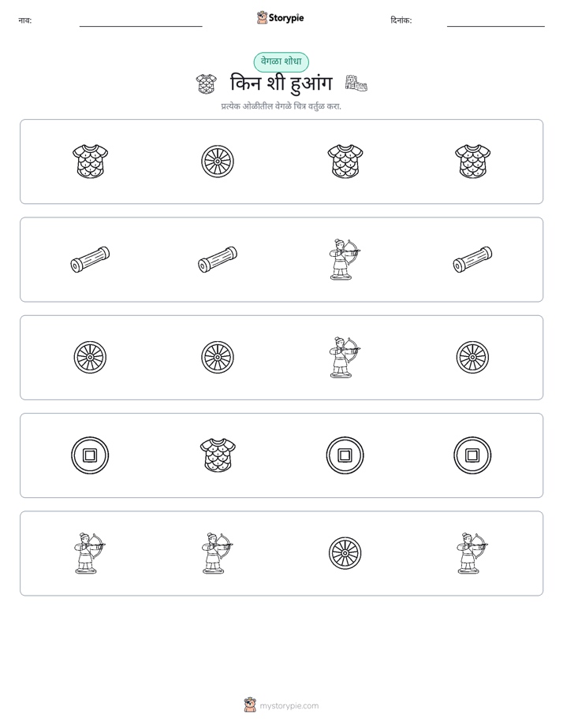
Task: Click the किन शी हुआंग title
Action: (x=281, y=84)
